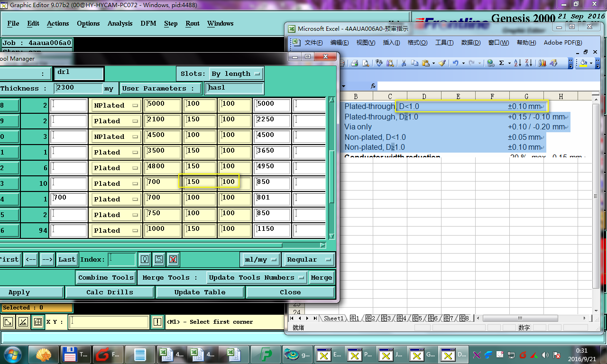Open the File menu in Graphic Editor

tap(13, 23)
